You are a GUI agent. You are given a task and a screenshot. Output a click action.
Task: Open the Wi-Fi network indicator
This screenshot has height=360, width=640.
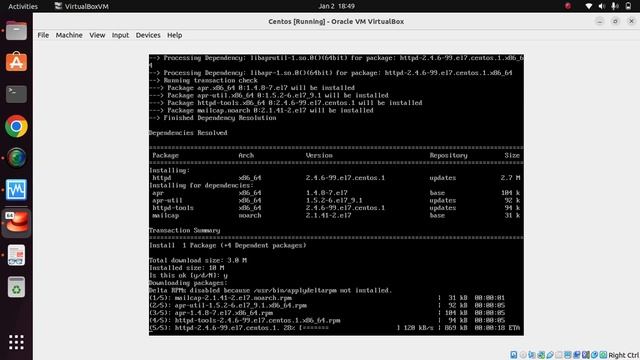[x=589, y=6]
